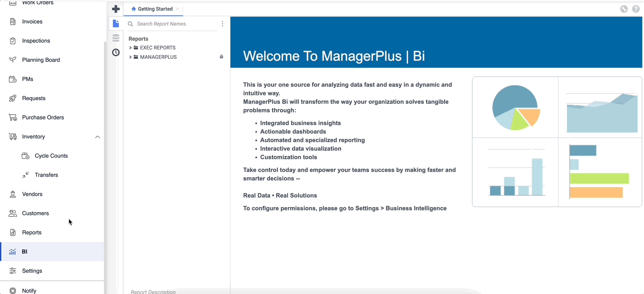
Task: Collapse the Inventory section chevron
Action: click(x=98, y=137)
